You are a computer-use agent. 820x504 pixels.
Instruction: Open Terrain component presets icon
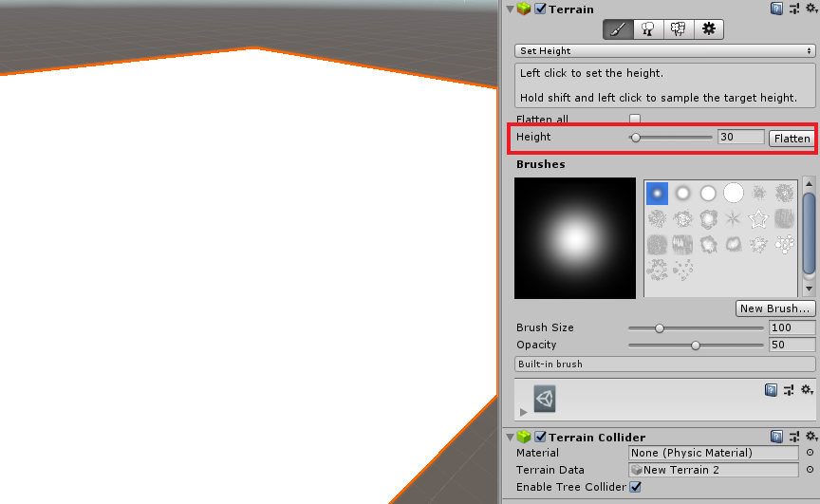click(793, 9)
